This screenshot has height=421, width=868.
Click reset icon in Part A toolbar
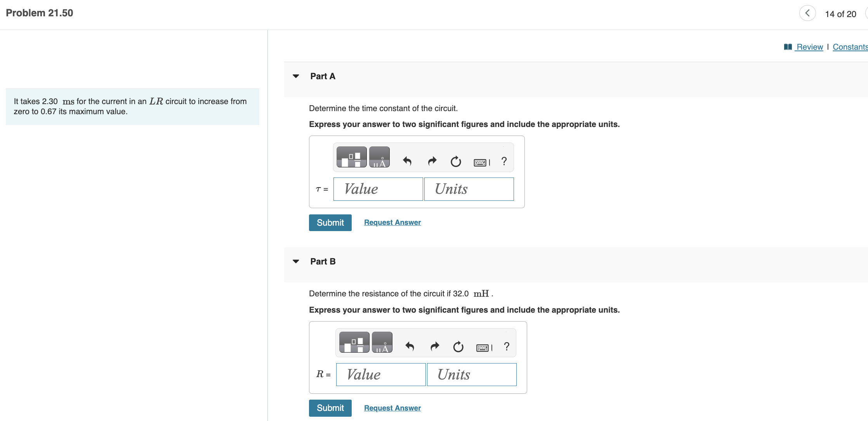click(x=456, y=161)
